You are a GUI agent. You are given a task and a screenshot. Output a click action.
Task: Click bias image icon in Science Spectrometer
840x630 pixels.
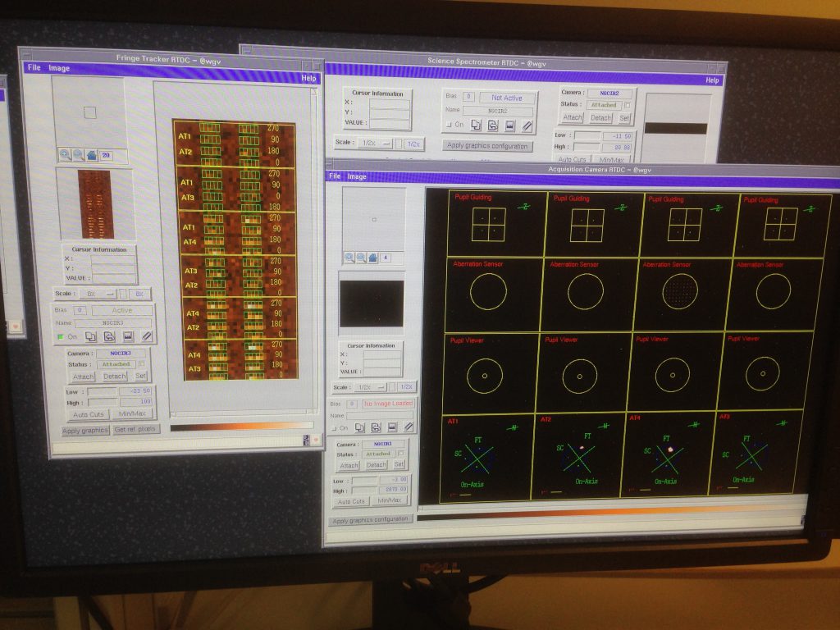coord(510,126)
